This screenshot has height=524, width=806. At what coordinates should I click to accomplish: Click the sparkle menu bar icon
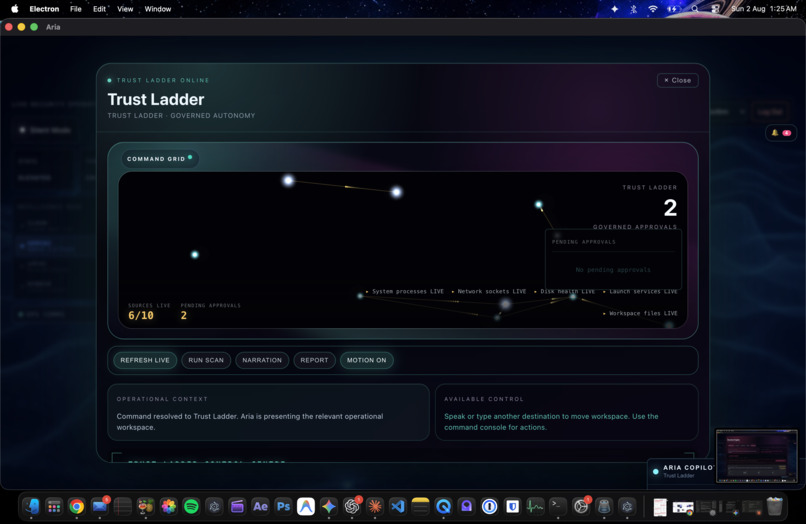[x=615, y=9]
